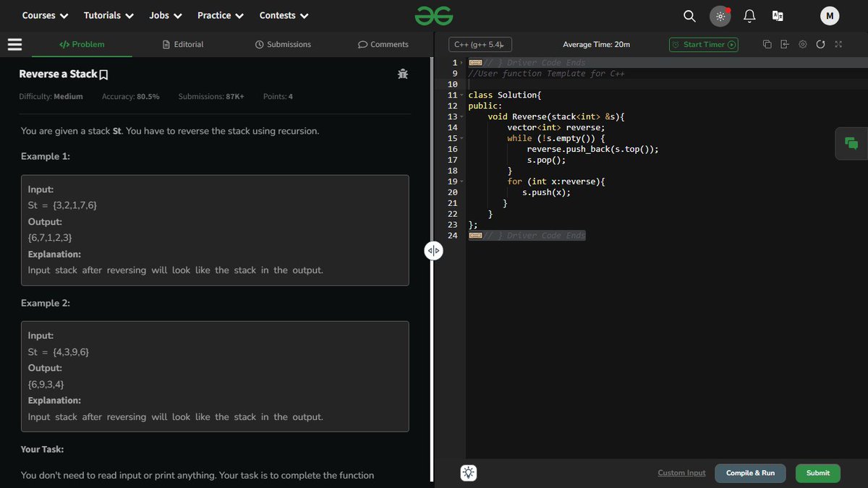Toggle the light/dark theme button

[x=720, y=16]
